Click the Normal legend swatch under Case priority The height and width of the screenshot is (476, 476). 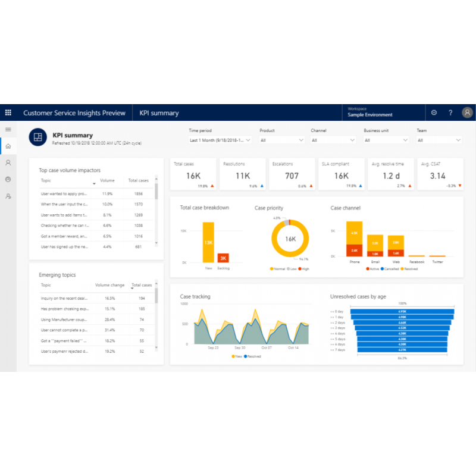tap(272, 269)
